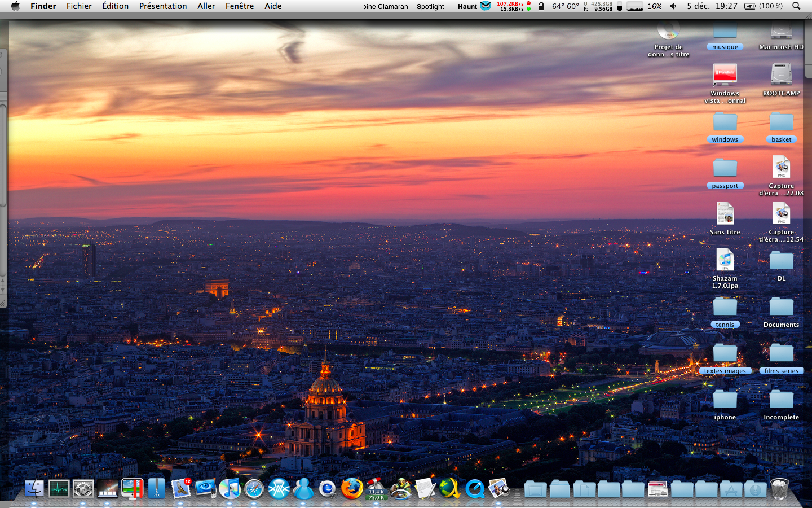Viewport: 812px width, 508px height.
Task: Open the Fenêtre menu
Action: click(x=240, y=6)
